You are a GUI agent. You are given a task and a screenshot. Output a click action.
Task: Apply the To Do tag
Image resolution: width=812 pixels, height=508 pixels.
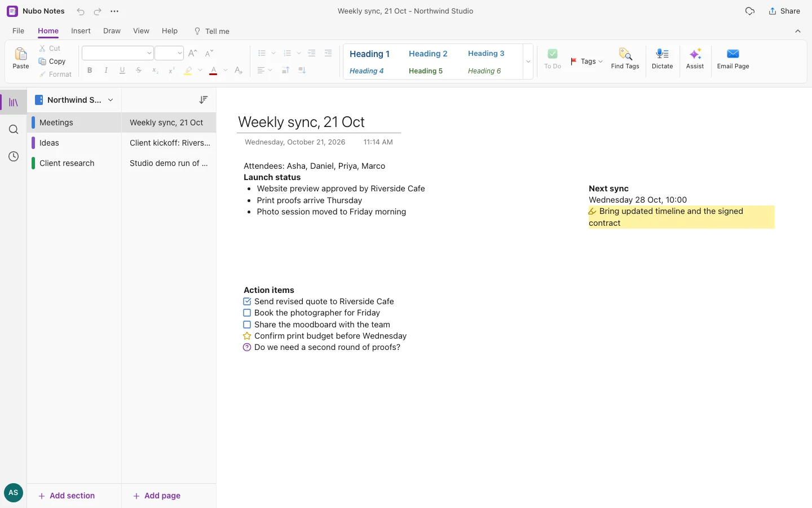553,58
